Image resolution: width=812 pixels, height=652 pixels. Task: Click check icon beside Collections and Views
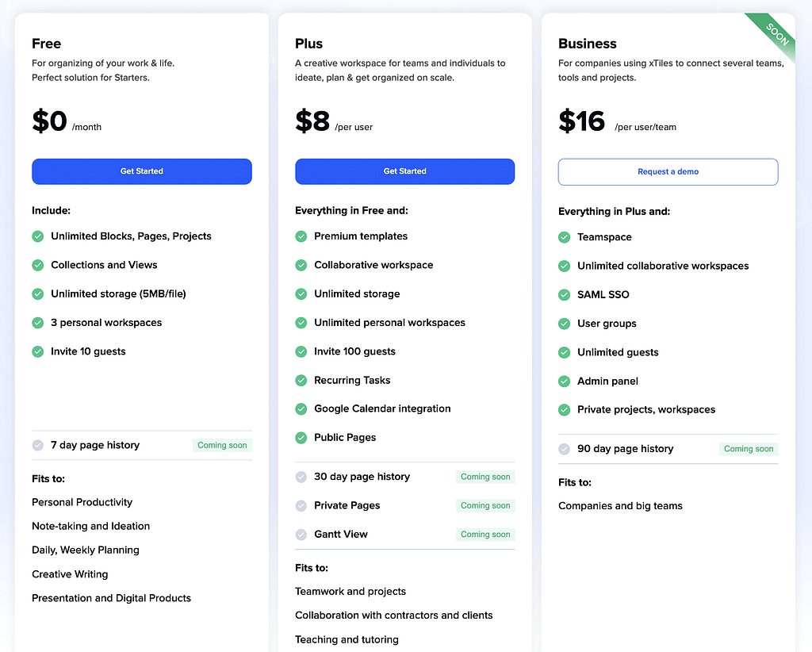point(38,265)
